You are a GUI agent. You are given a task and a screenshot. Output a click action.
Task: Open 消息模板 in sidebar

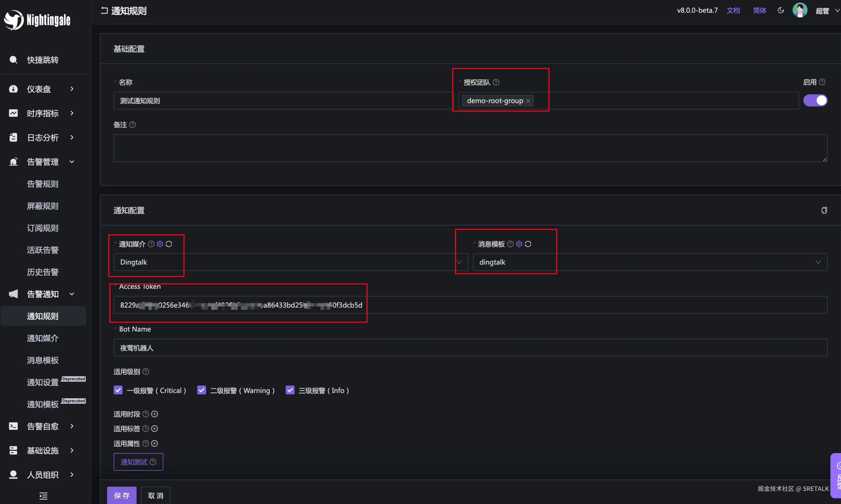43,360
